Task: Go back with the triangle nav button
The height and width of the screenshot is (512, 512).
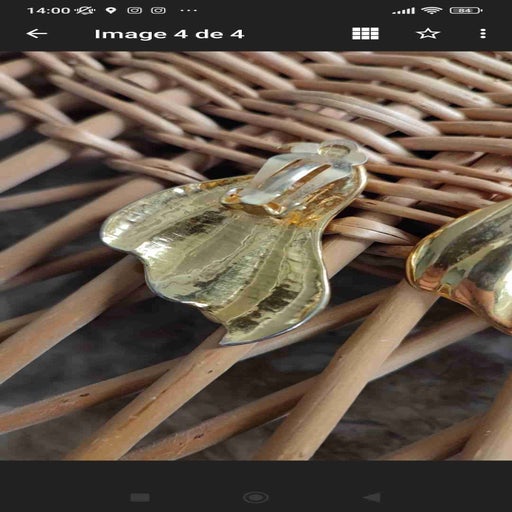Action: [371, 498]
